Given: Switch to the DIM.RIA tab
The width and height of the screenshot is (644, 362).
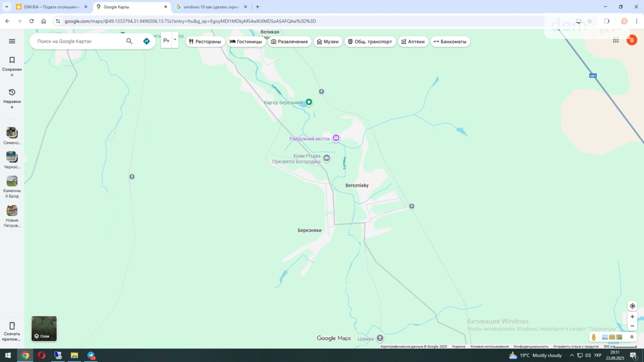Looking at the screenshot, I should pyautogui.click(x=51, y=7).
